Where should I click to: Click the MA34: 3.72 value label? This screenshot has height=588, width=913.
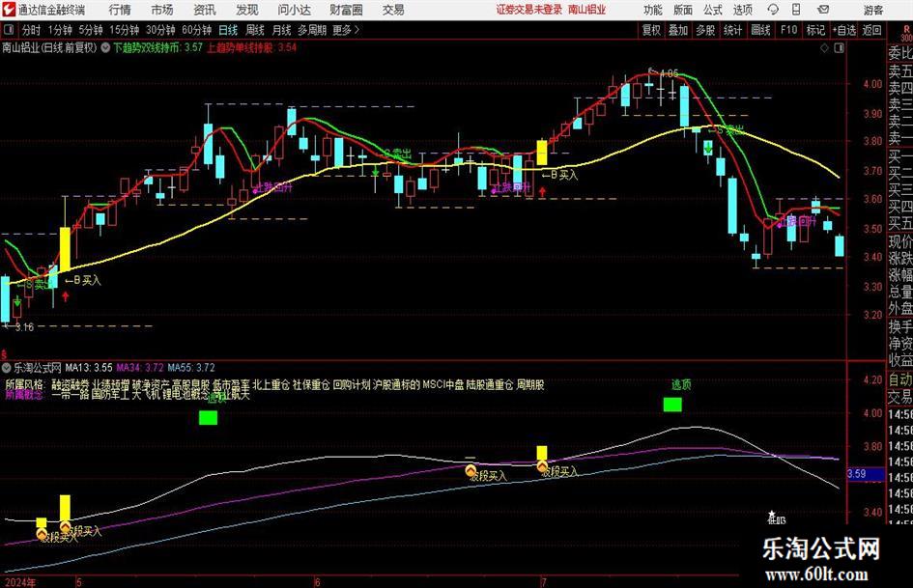coord(140,368)
